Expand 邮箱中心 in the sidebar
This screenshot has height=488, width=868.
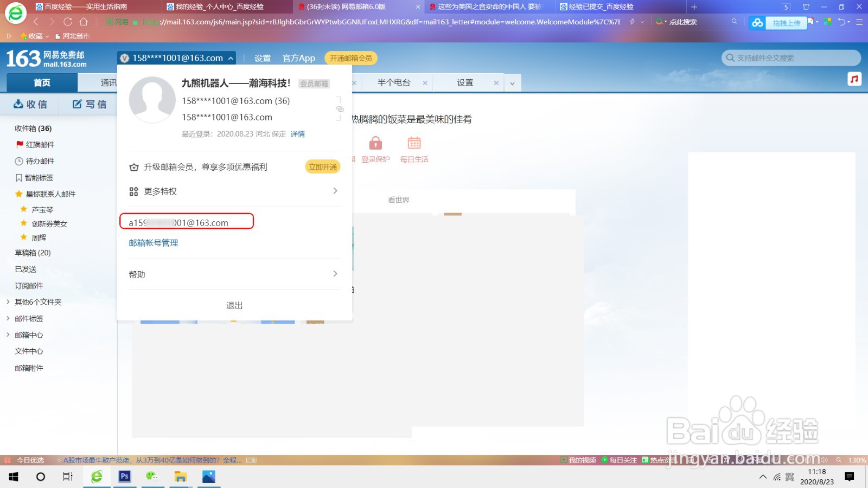(x=8, y=335)
